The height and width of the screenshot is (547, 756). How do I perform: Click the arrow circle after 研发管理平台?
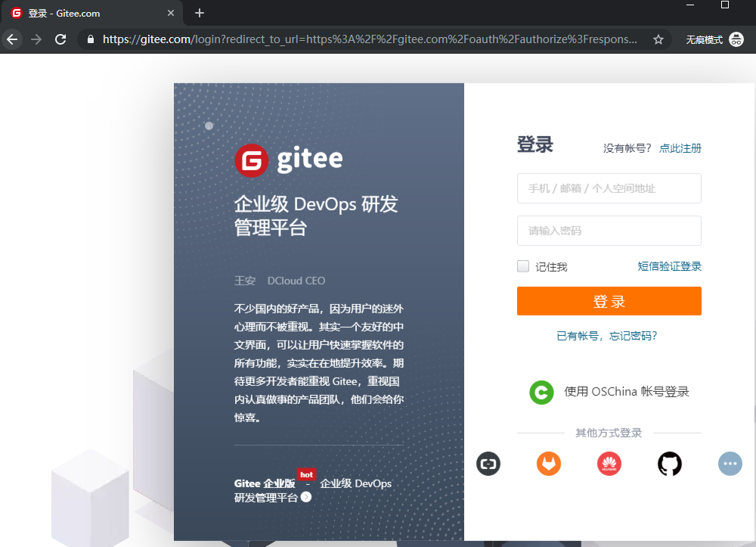point(306,497)
